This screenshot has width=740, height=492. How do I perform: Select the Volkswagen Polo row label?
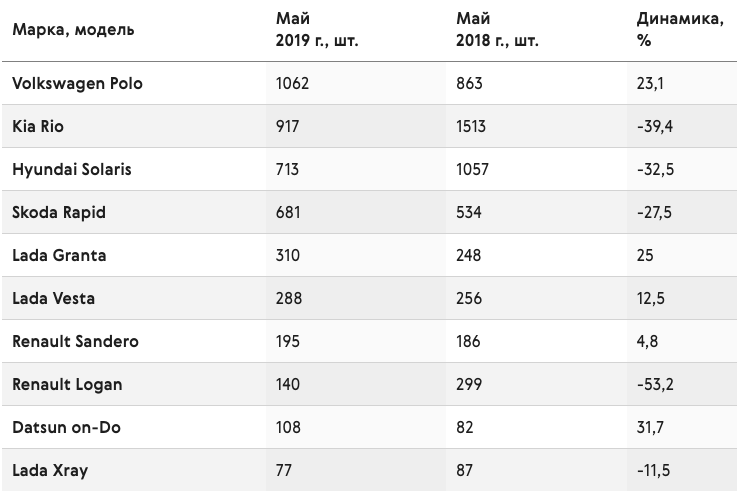pyautogui.click(x=77, y=83)
